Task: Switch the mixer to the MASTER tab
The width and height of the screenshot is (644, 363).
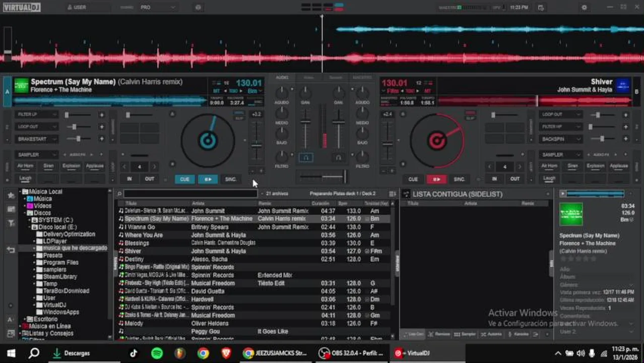Action: tap(362, 78)
